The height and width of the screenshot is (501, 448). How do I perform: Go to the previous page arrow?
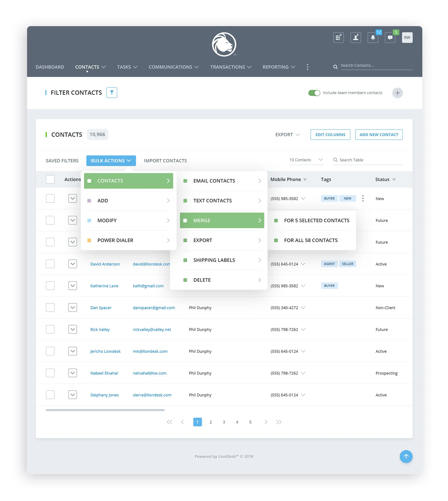point(182,422)
